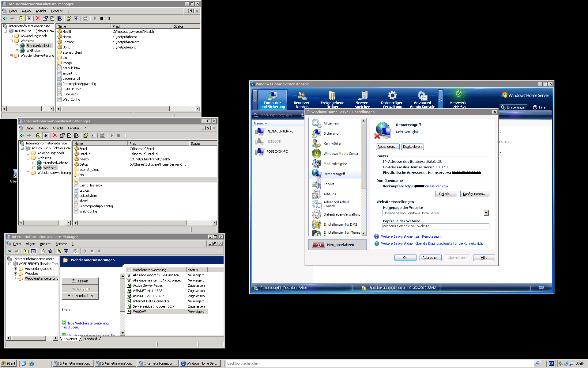Expand Websites in bottom IIS tree
This screenshot has width=588, height=368.
pyautogui.click(x=15, y=274)
